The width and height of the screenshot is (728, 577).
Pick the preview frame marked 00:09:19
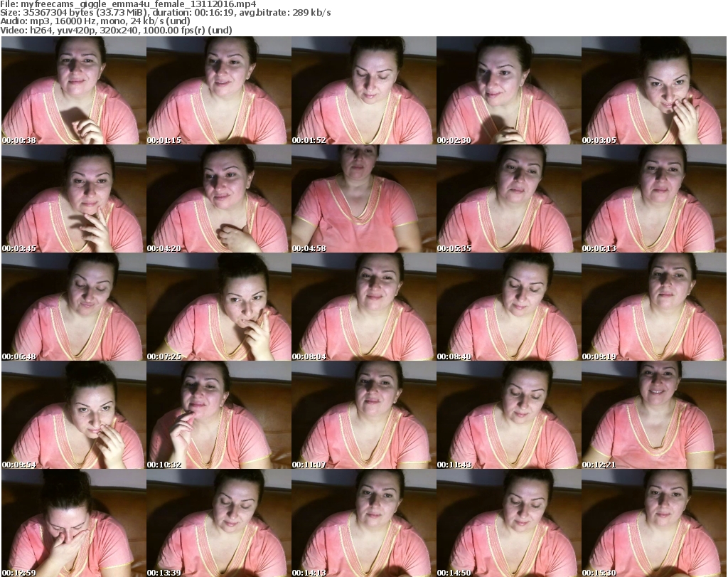point(654,307)
